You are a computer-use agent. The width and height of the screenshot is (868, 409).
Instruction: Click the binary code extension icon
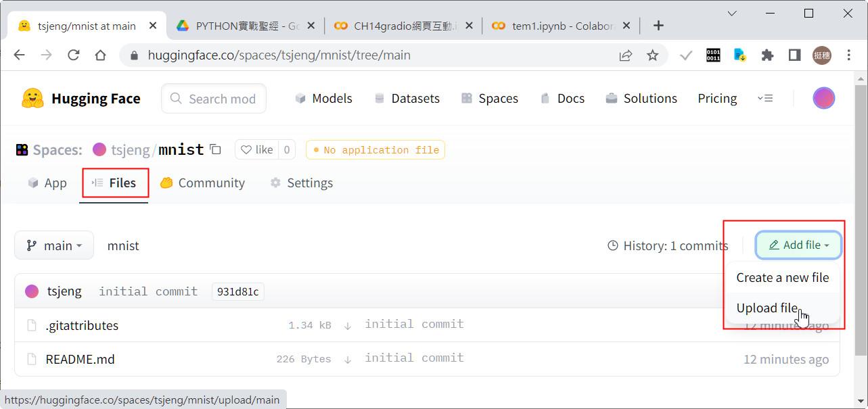pyautogui.click(x=713, y=55)
